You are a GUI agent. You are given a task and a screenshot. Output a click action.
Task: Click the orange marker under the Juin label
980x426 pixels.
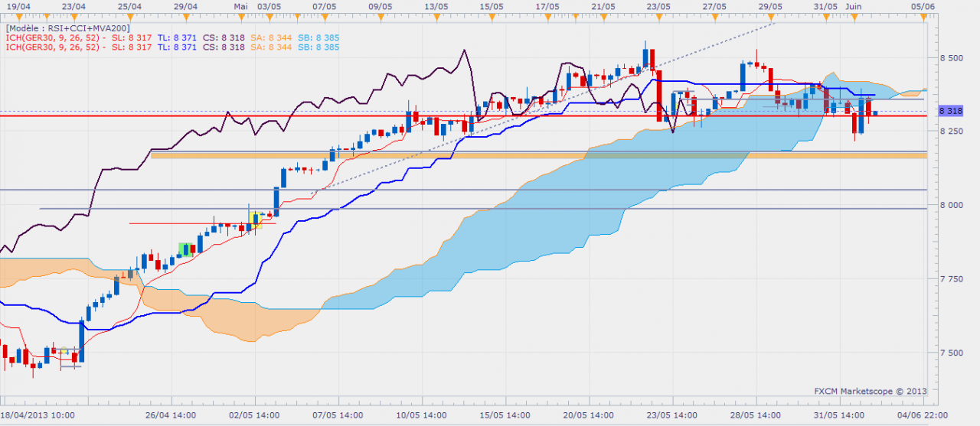click(853, 16)
